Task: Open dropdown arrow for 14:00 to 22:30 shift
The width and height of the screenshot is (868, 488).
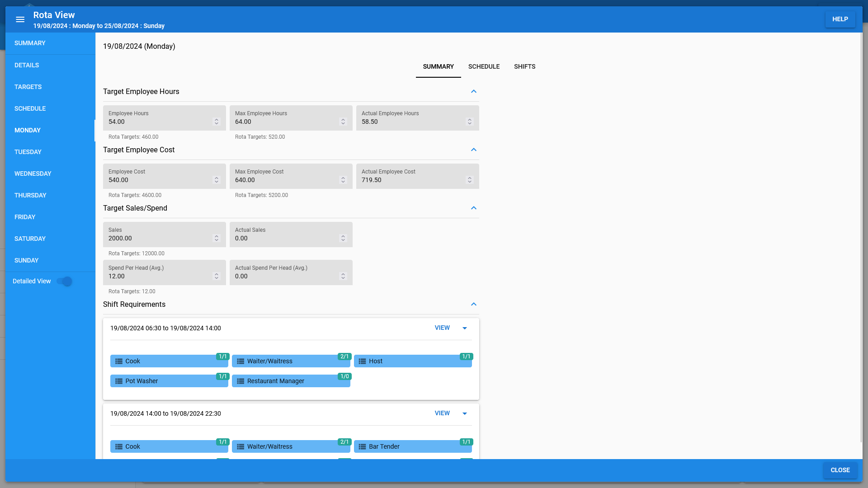Action: click(x=464, y=413)
